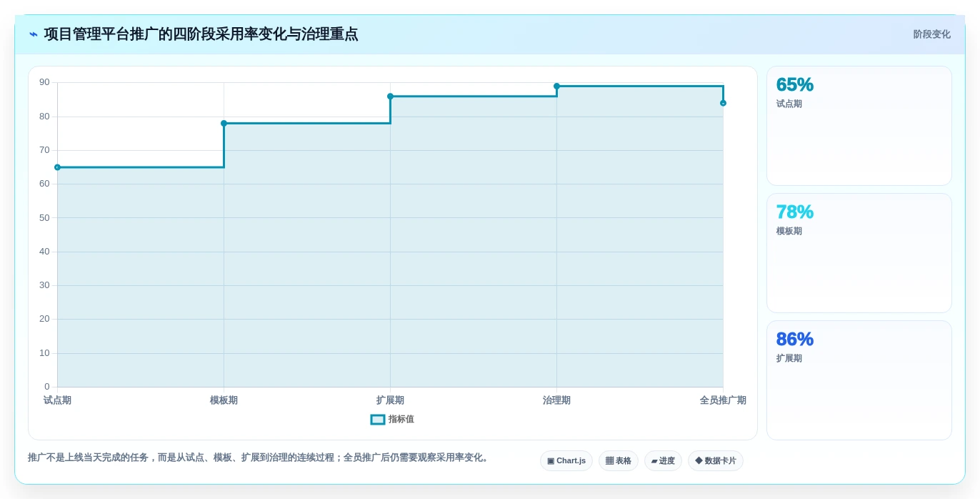Open the 78% 模板期 data card
980x499 pixels.
859,253
